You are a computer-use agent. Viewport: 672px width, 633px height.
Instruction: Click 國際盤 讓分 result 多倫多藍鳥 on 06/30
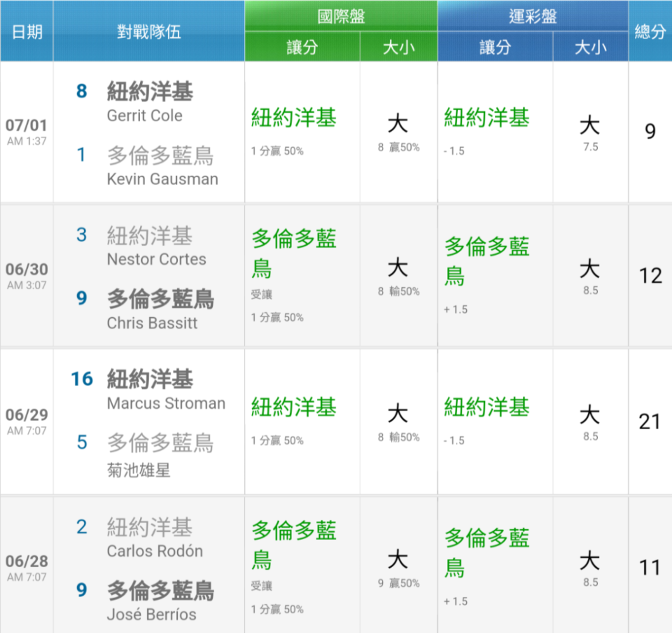point(294,253)
